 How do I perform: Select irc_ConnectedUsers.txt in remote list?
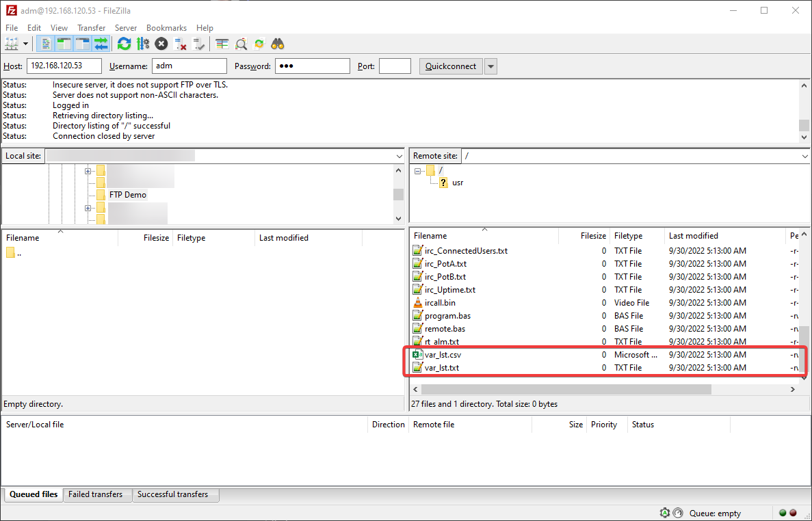coord(466,251)
